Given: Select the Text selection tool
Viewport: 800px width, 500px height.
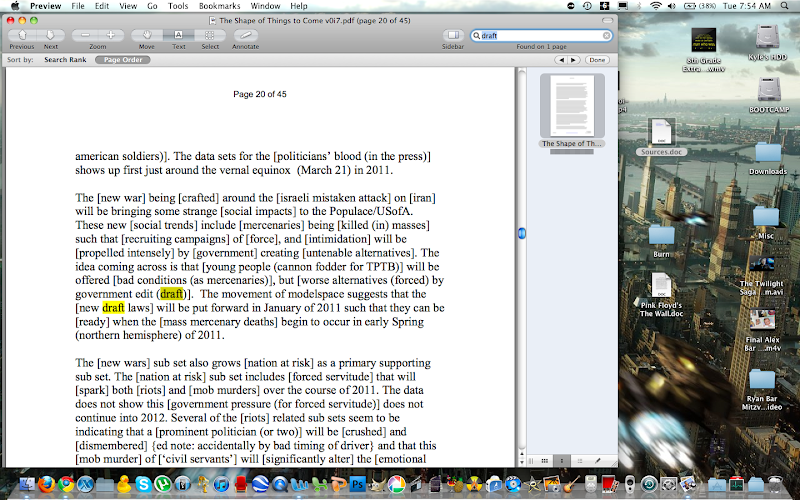Looking at the screenshot, I should click(x=179, y=35).
